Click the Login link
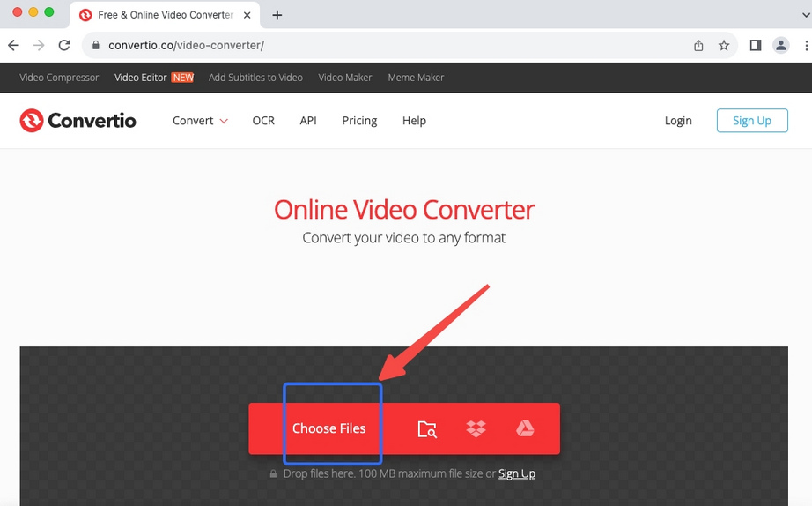This screenshot has width=812, height=506. (x=678, y=120)
